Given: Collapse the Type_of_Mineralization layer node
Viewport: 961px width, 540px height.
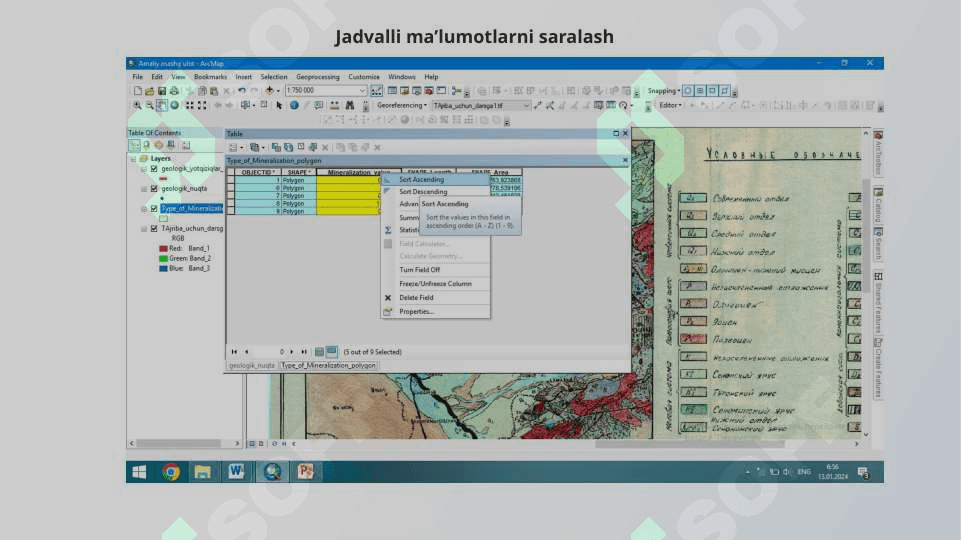Looking at the screenshot, I should (144, 209).
